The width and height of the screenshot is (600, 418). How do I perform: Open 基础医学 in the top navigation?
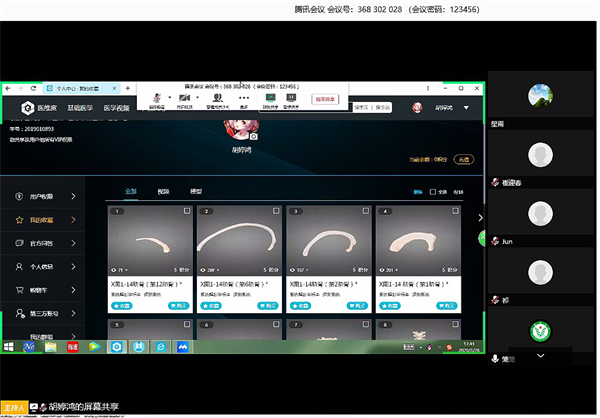click(x=80, y=108)
